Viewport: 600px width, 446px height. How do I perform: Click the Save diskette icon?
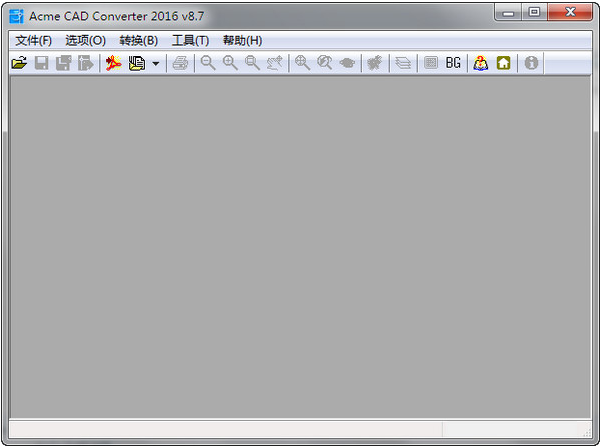pos(41,63)
